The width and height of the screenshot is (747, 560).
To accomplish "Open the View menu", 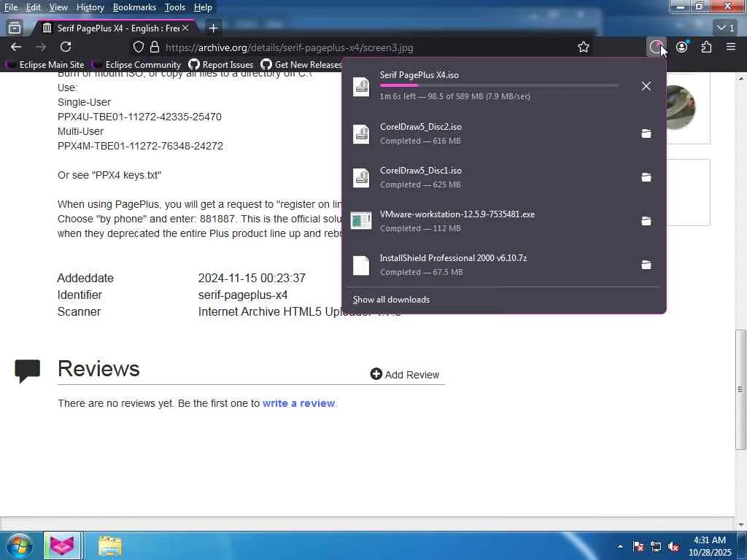I will coord(58,7).
